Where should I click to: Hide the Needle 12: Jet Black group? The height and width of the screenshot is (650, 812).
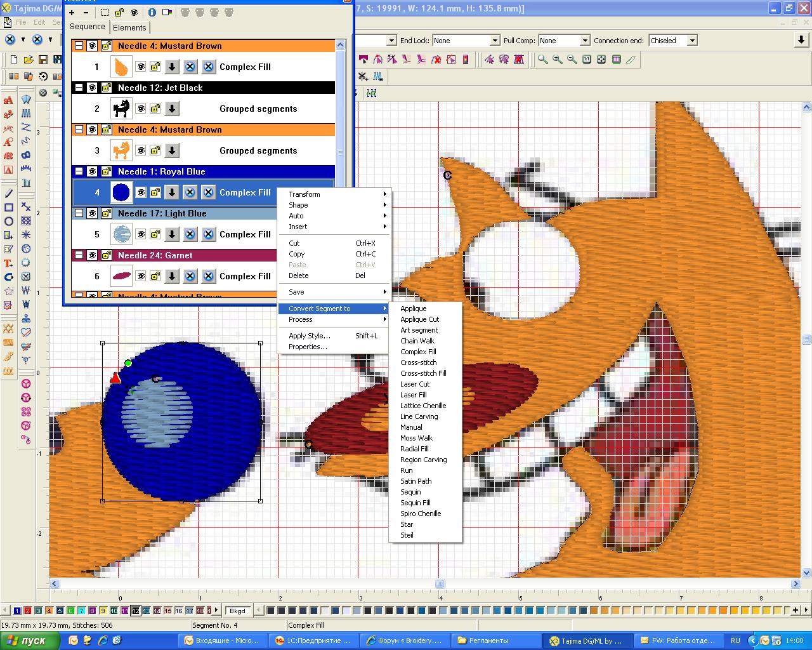point(93,88)
